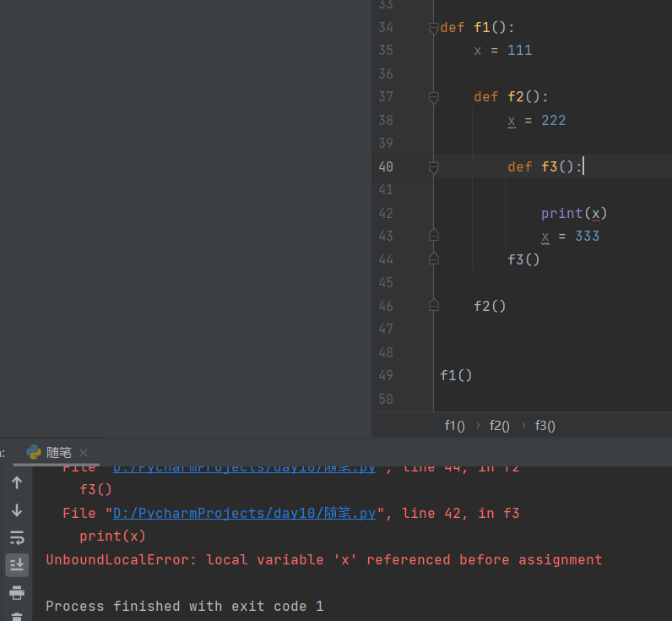Click the f2() call on line 46
This screenshot has width=672, height=621.
490,306
